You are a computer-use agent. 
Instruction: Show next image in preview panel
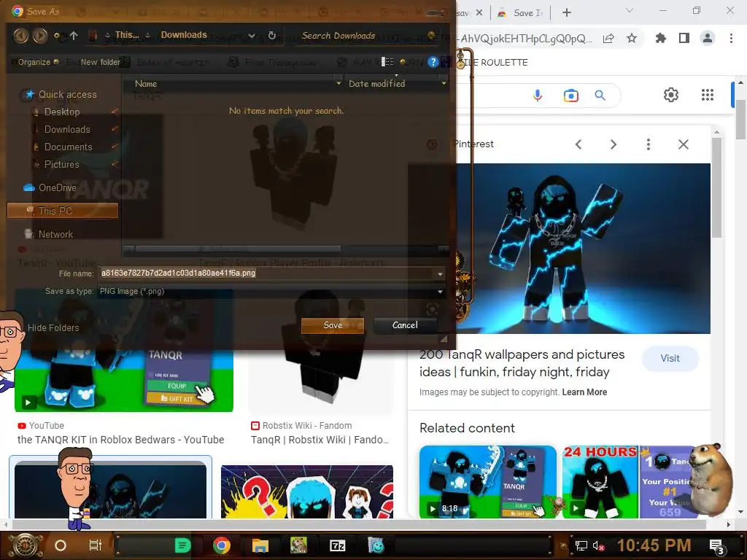coord(613,144)
